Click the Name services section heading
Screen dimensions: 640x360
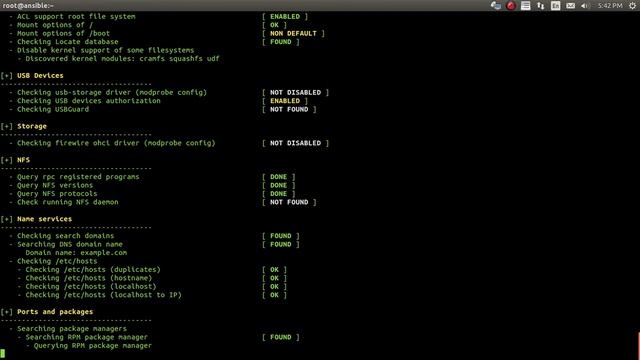point(44,219)
